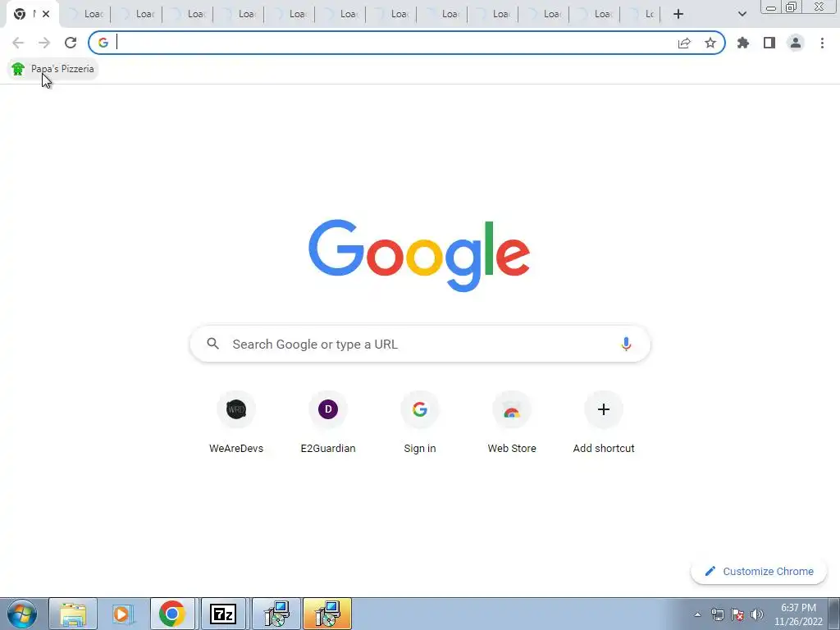This screenshot has width=840, height=630.
Task: Open the Papa's Pizzeria bookmark
Action: 52,69
